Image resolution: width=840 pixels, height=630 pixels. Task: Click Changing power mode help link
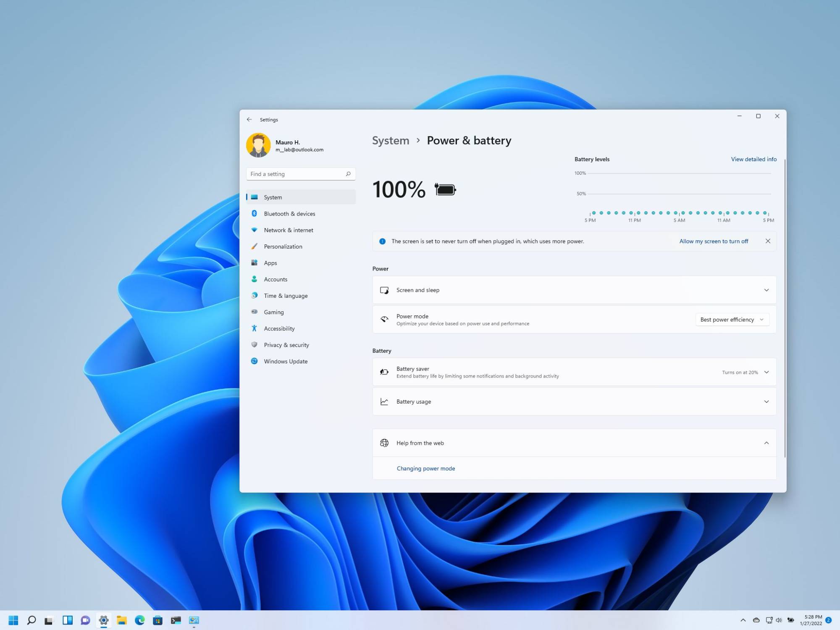click(x=426, y=468)
